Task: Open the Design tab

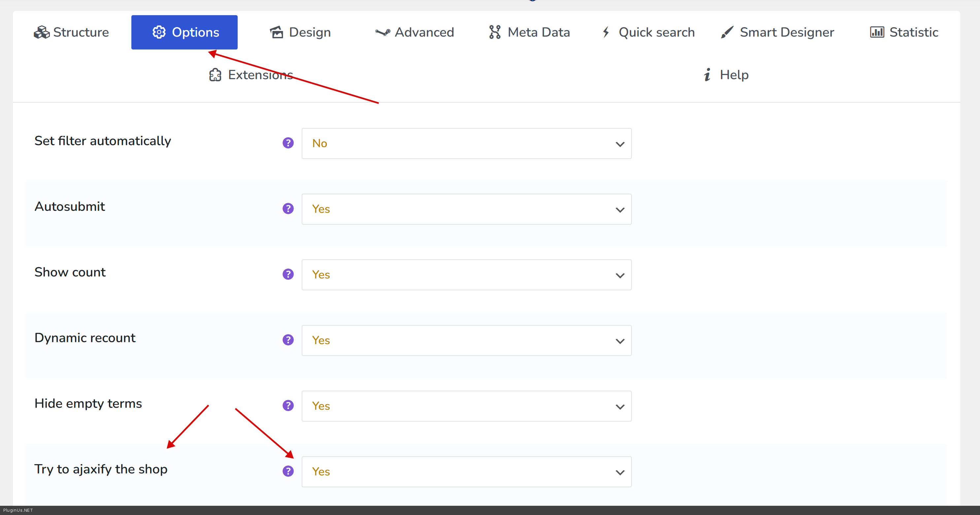Action: 300,32
